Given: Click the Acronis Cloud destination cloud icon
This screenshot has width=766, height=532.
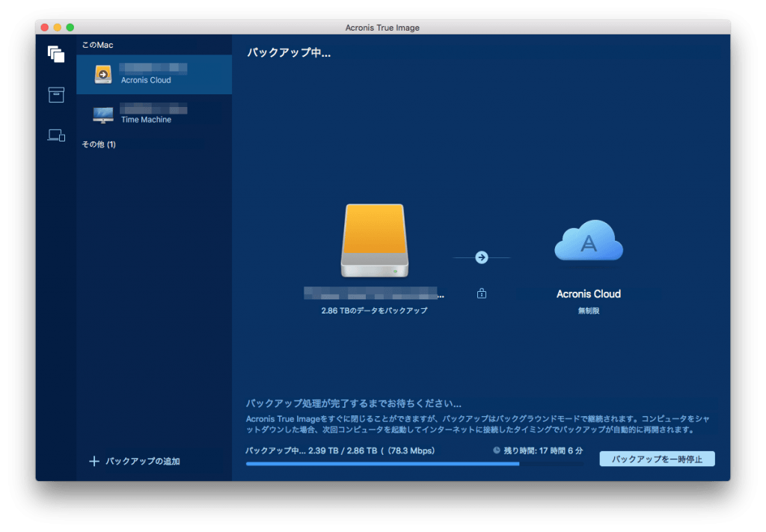Looking at the screenshot, I should click(x=589, y=240).
